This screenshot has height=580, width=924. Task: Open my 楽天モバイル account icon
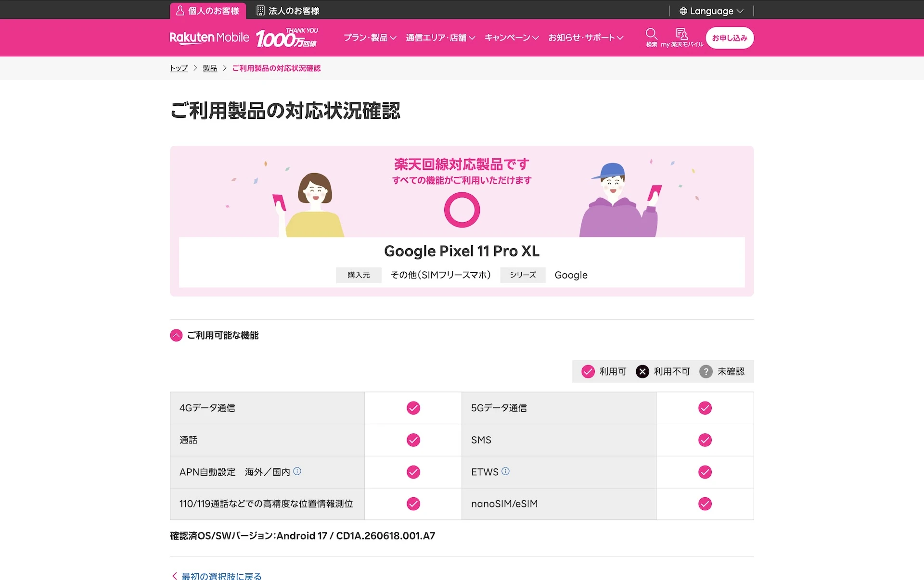point(682,38)
